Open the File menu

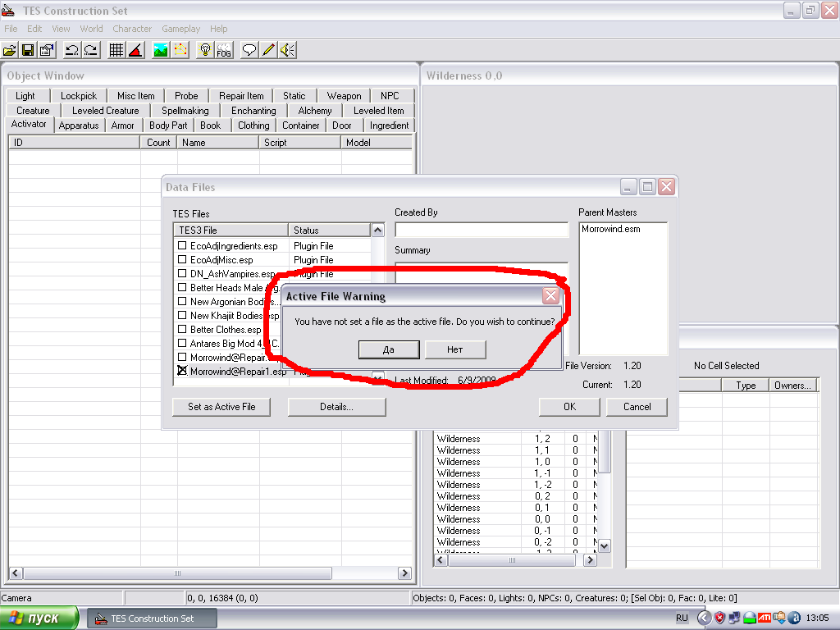(11, 29)
